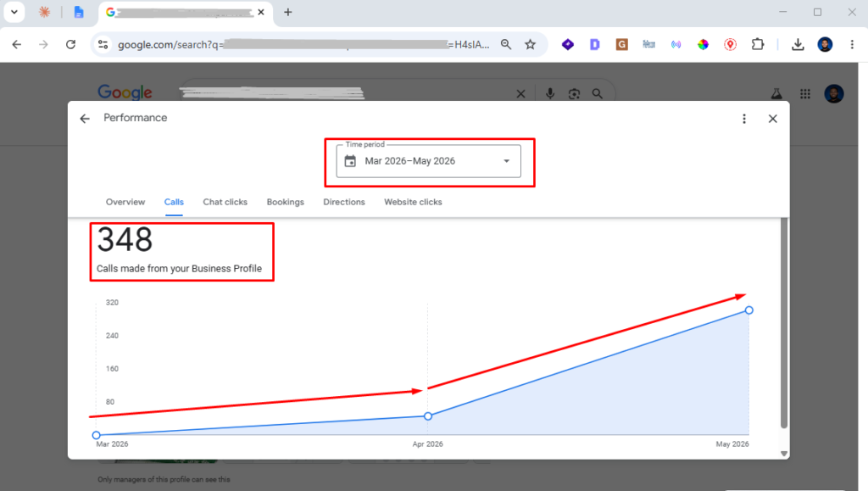
Task: Go back using Performance panel arrow
Action: tap(85, 119)
